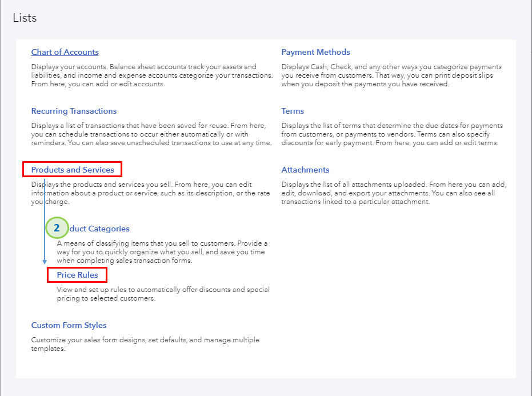Viewport: 532px width, 396px height.
Task: Select the Price Rules link
Action: [x=77, y=275]
